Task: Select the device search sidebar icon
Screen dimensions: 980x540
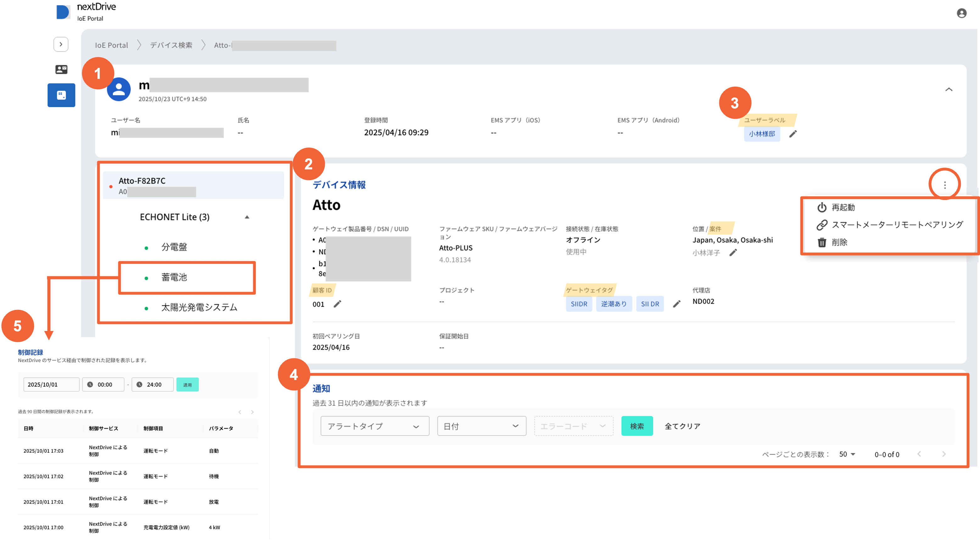Action: [x=61, y=95]
